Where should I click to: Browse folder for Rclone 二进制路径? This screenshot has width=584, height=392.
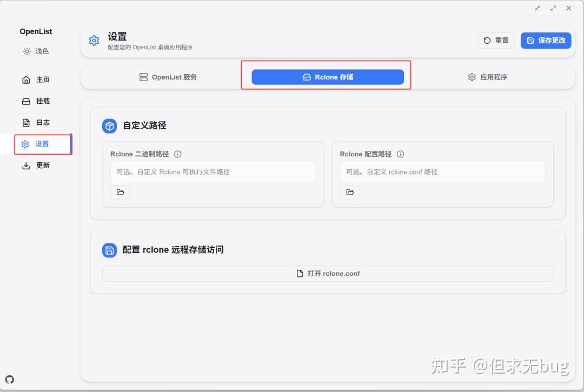pos(120,192)
